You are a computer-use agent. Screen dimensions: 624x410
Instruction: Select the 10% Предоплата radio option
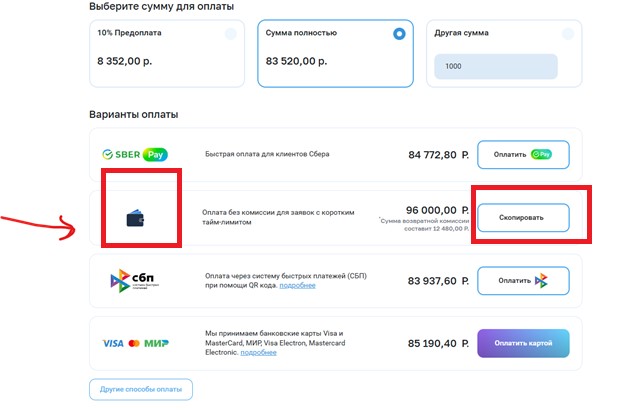coord(230,34)
